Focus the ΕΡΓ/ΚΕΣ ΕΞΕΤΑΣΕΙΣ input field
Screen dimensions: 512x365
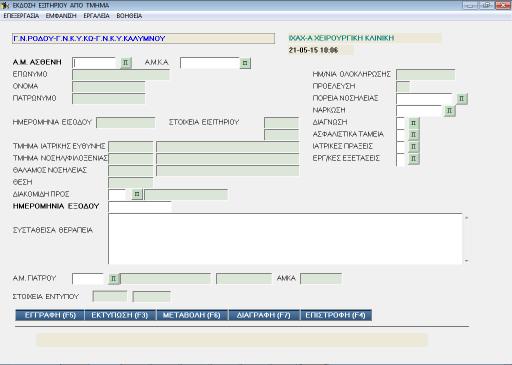(401, 159)
